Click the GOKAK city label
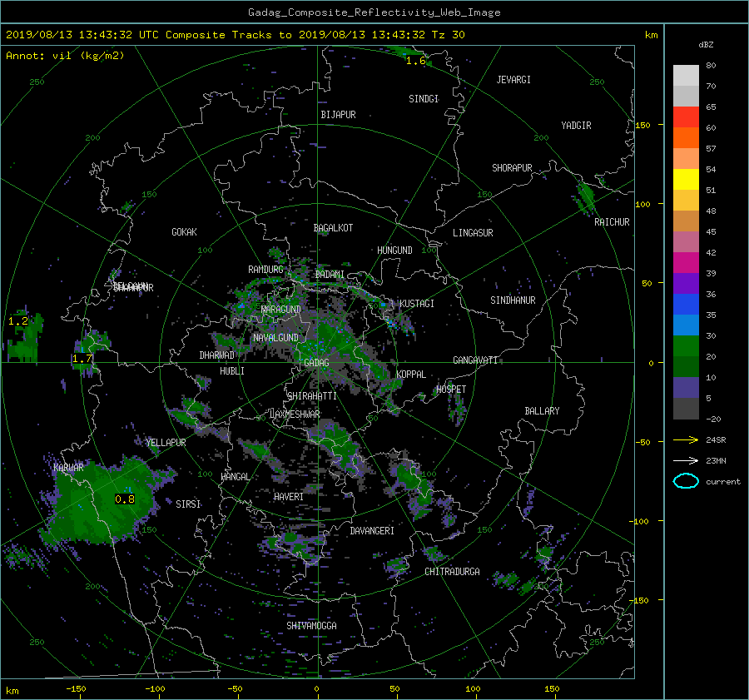The height and width of the screenshot is (700, 749). [184, 232]
